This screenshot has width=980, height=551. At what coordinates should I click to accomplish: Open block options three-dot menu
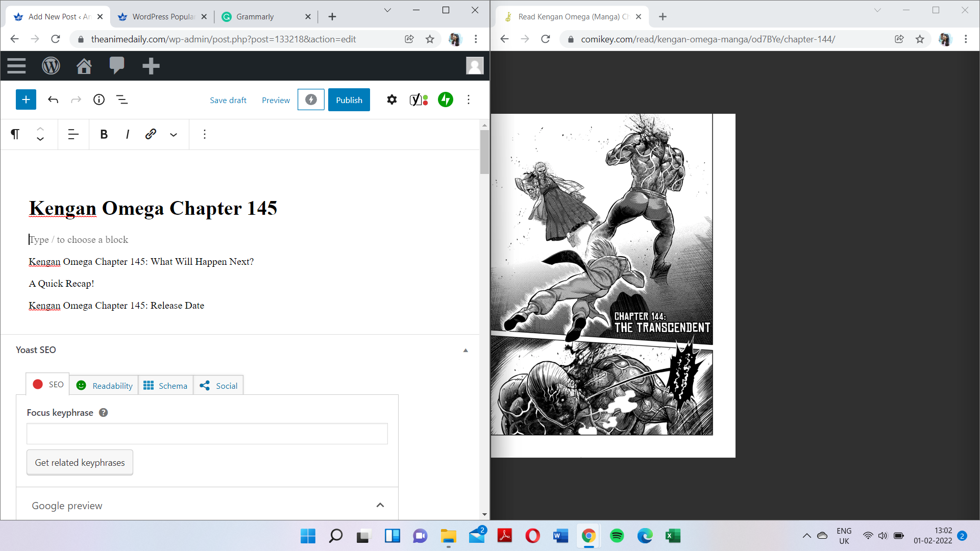coord(205,134)
